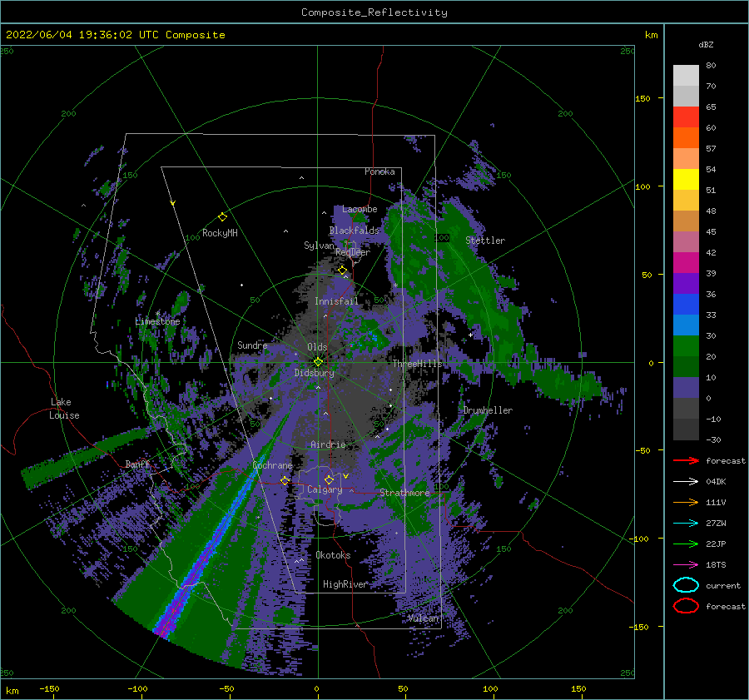Click the slate purple 0-10 dBZ swatch
The height and width of the screenshot is (700, 749).
pyautogui.click(x=686, y=387)
